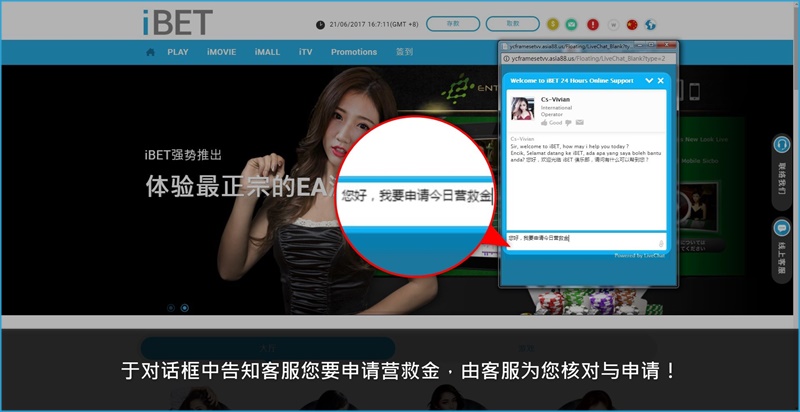Click the headset icon on the 联络我们 tab
Screen dimensions: 800x412
pos(781,145)
